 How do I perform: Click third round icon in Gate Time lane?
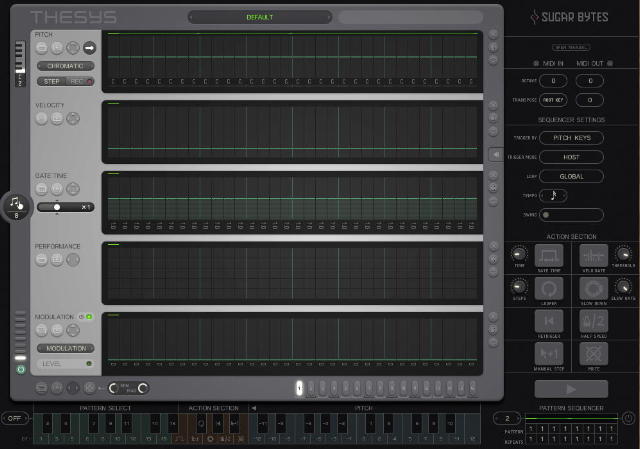point(73,189)
